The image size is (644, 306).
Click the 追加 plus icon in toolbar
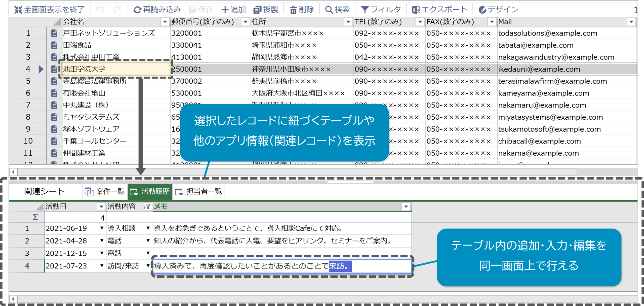pos(225,10)
